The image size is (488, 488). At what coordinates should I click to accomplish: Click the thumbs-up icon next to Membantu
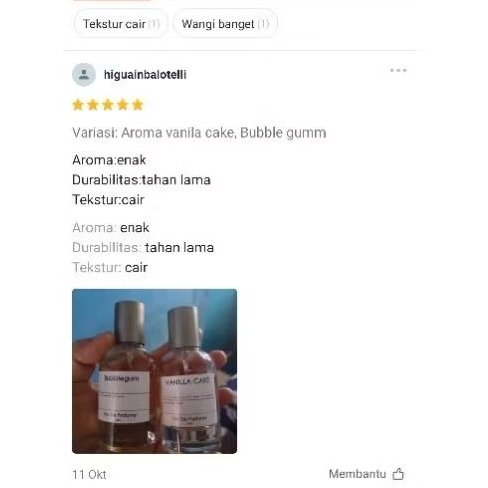(x=398, y=474)
